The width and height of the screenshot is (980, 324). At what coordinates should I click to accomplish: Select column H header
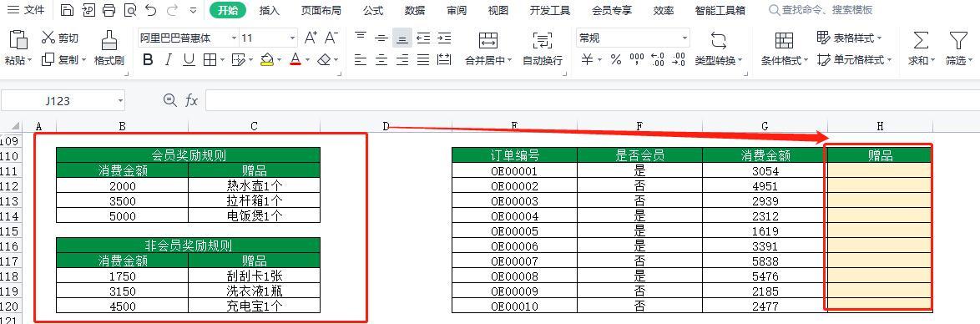point(880,126)
